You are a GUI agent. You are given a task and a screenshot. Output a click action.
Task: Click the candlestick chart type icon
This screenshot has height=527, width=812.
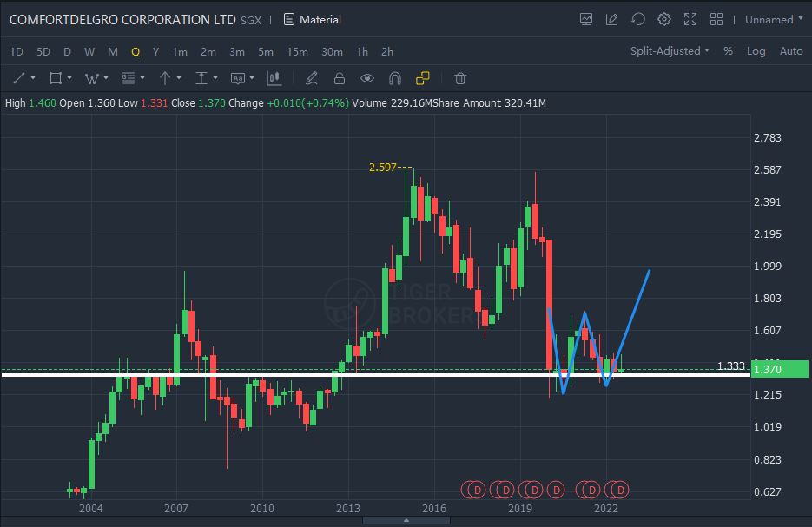274,78
